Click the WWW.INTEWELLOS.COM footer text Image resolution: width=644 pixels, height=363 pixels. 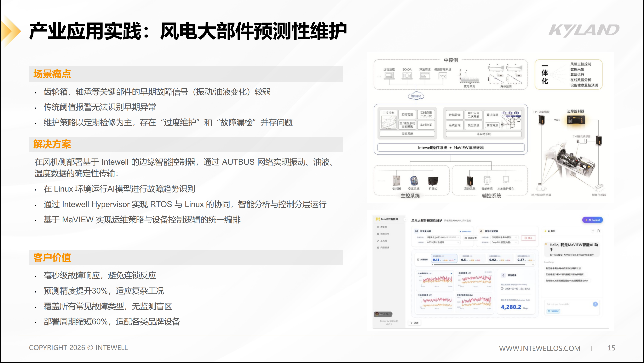539,348
